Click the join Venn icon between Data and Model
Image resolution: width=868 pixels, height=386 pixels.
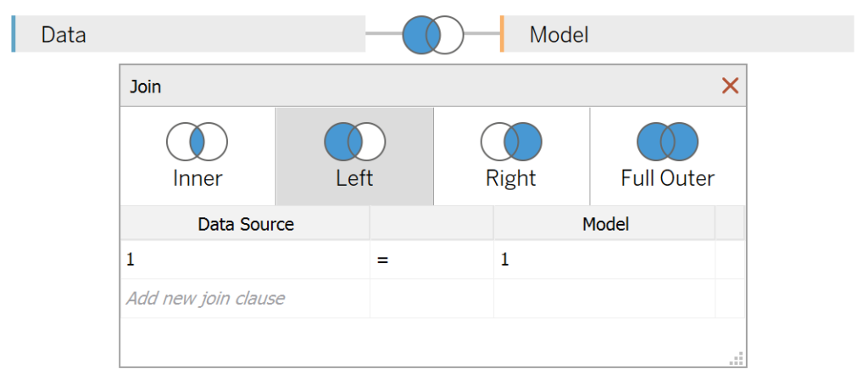432,35
